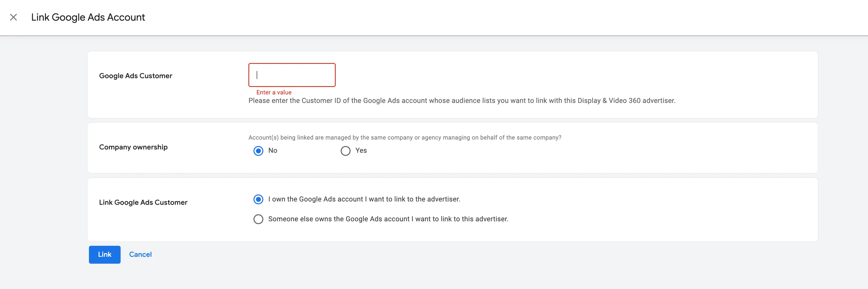
Task: Choose 'I own the Google Ads account' option
Action: (x=259, y=199)
